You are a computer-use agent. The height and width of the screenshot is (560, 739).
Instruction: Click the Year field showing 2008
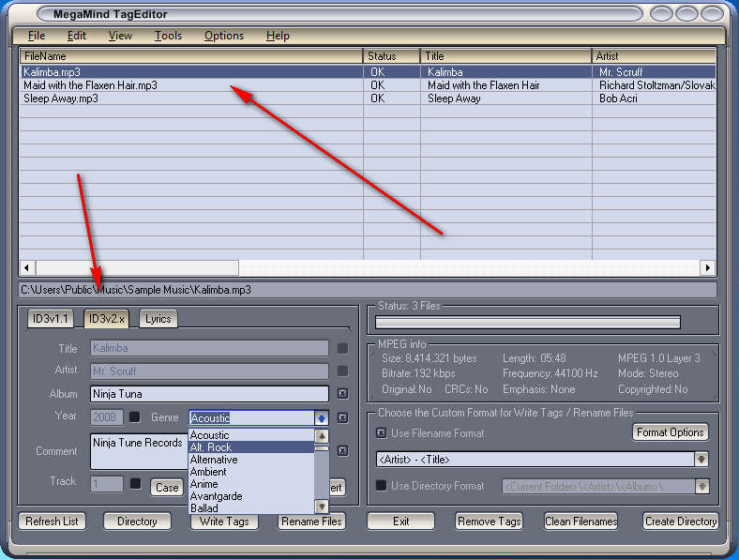pyautogui.click(x=107, y=417)
